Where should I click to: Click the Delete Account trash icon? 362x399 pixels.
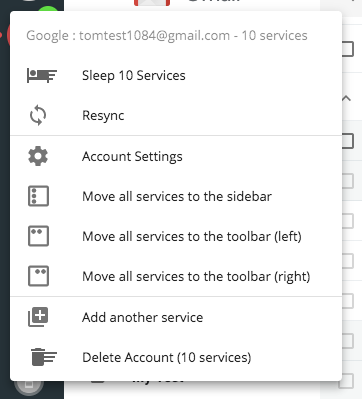tap(44, 357)
